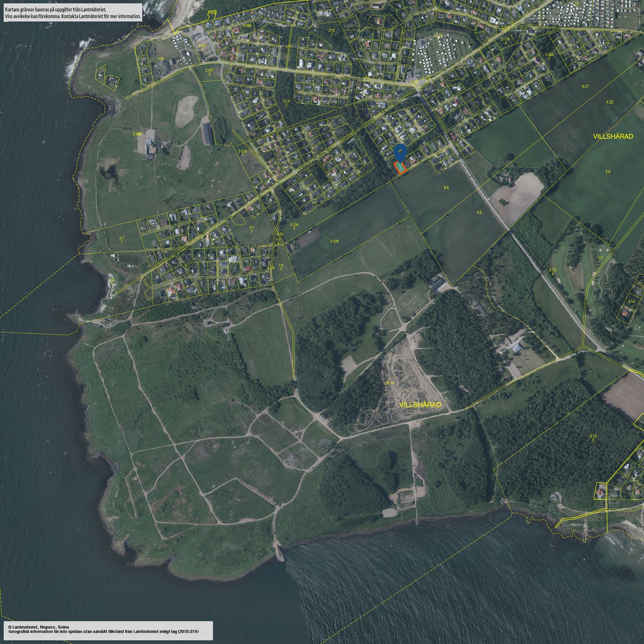Viewport: 644px width, 644px height.
Task: Click the blue location pin marker
Action: click(x=400, y=152)
